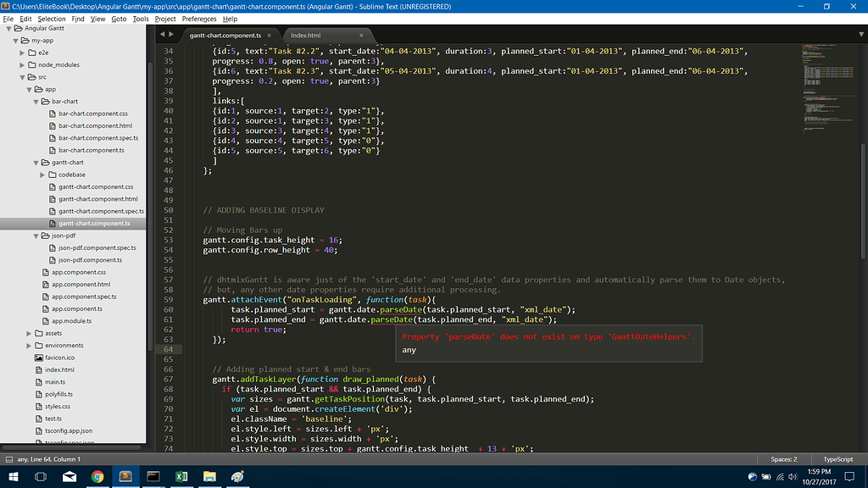This screenshot has width=868, height=488.
Task: Click the next tab arrow in tab bar
Action: coord(172,35)
